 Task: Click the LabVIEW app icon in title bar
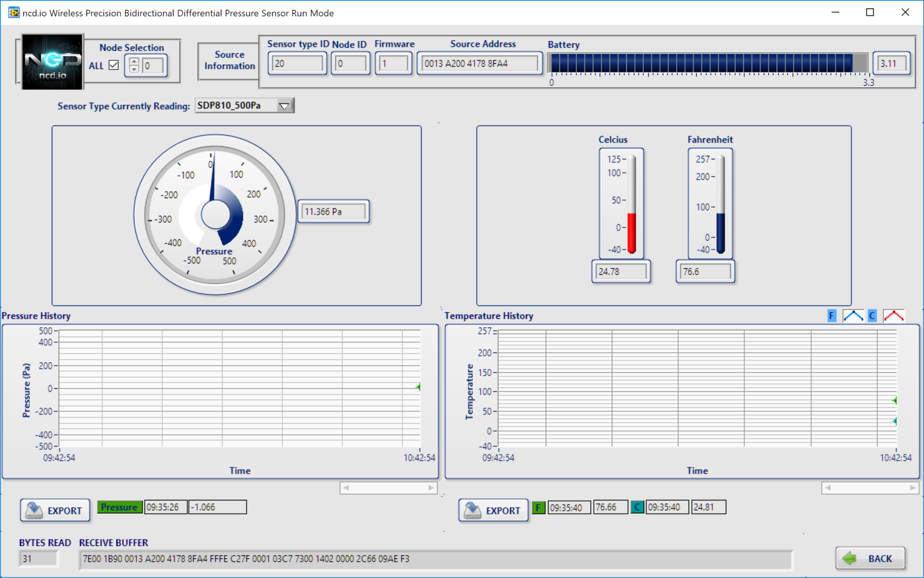(x=13, y=13)
